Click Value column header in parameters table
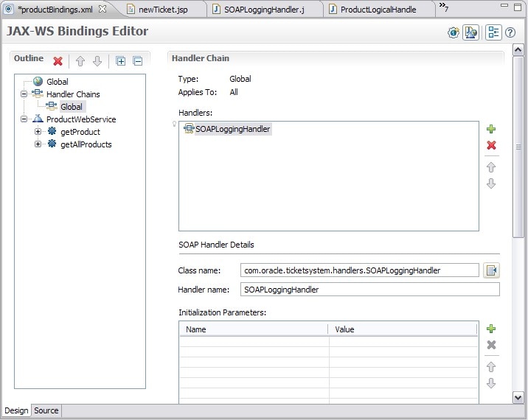Screen dimensions: 528x420 [x=403, y=329]
